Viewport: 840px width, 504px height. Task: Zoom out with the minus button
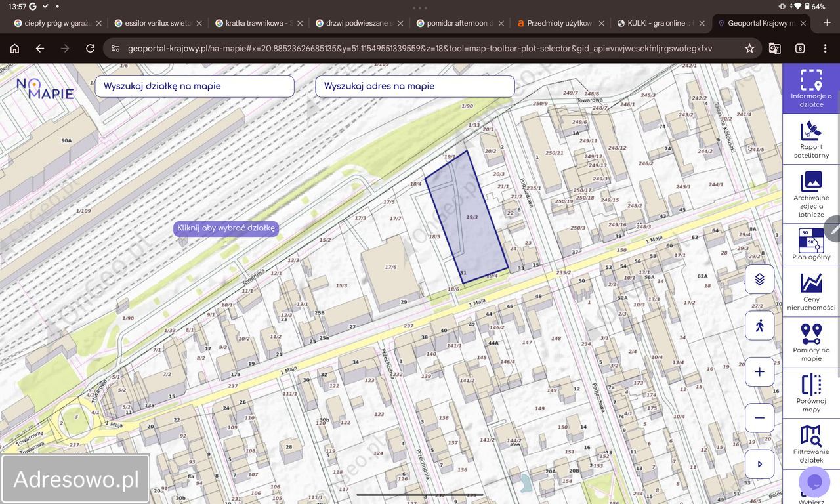tap(759, 417)
